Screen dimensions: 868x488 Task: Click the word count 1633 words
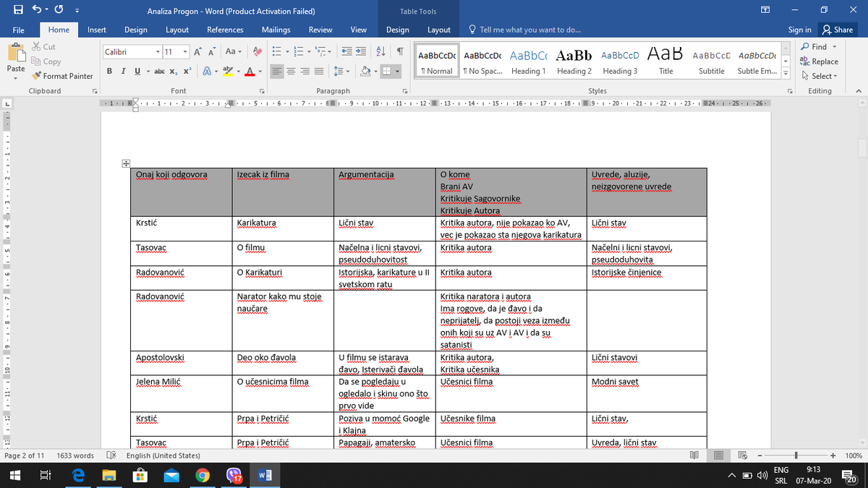click(x=75, y=455)
